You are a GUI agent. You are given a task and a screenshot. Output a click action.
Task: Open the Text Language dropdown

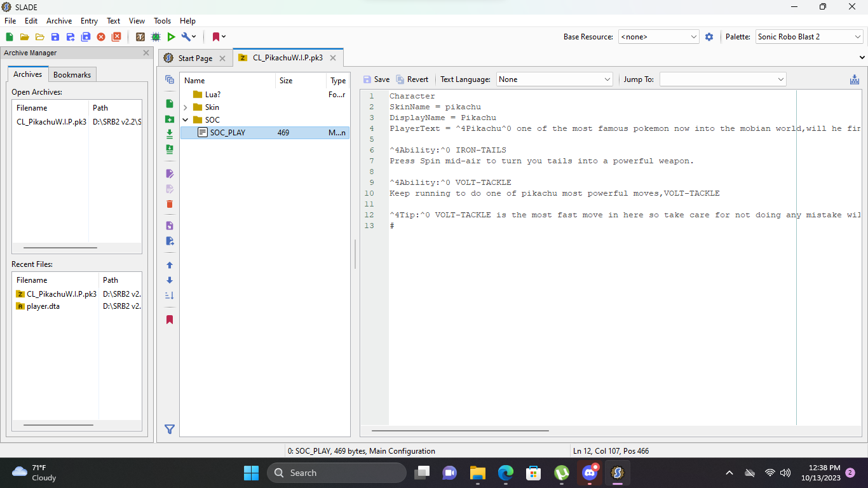[x=553, y=79]
